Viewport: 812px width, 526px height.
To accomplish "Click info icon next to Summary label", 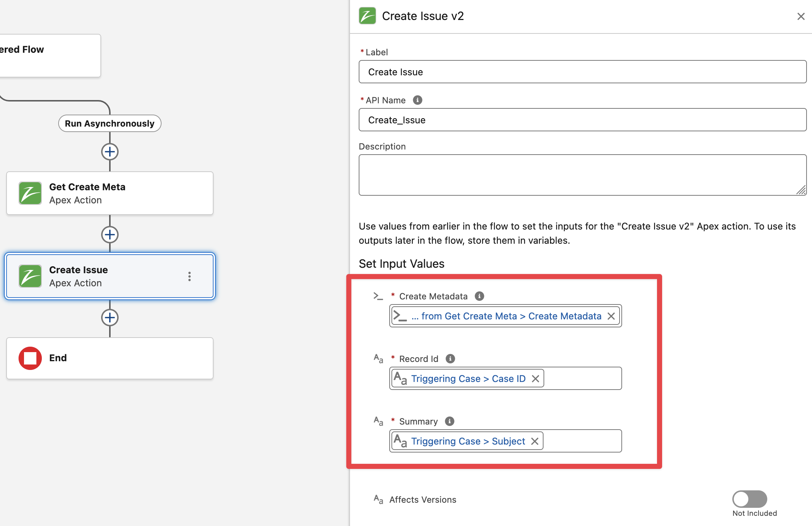I will pos(449,421).
